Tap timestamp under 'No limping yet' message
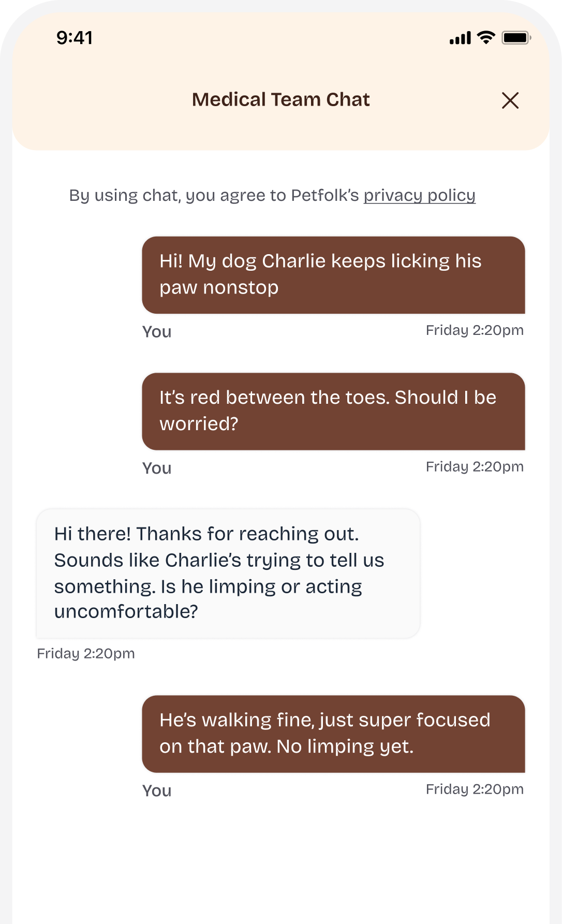562x924 pixels. tap(475, 789)
